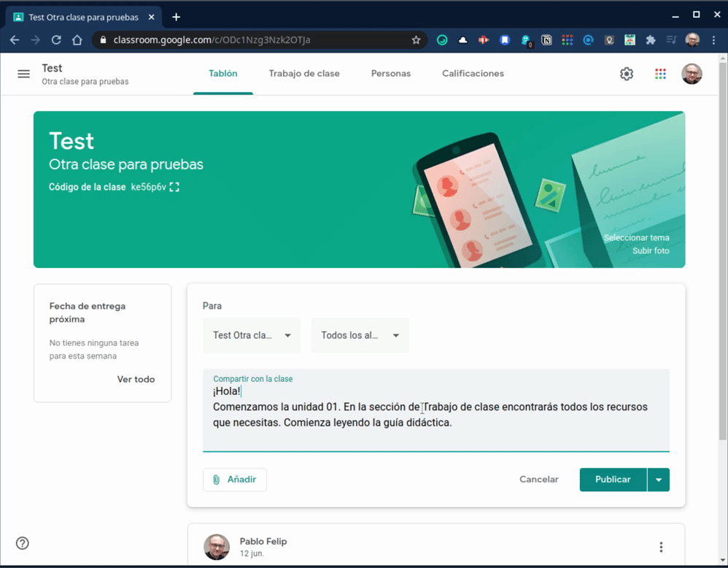Open the Grammarly extension icon
The image size is (728, 568).
(442, 40)
